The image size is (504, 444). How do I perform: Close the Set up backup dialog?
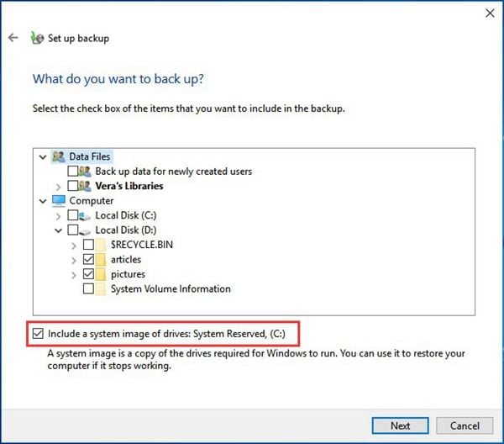coord(490,13)
